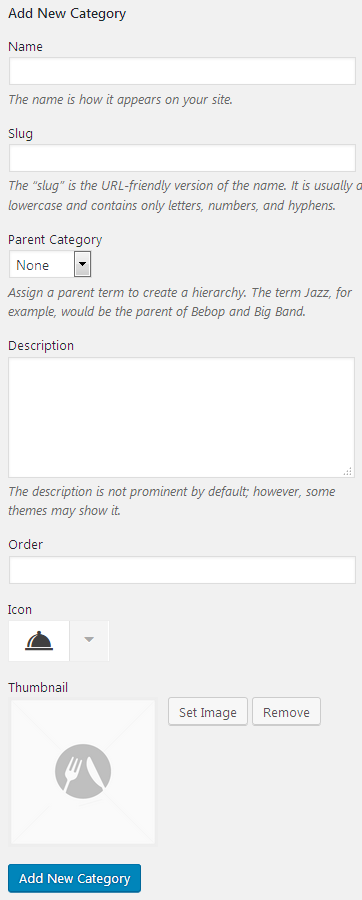The width and height of the screenshot is (362, 900).
Task: Click the black arrow on Parent Category select
Action: 83,265
